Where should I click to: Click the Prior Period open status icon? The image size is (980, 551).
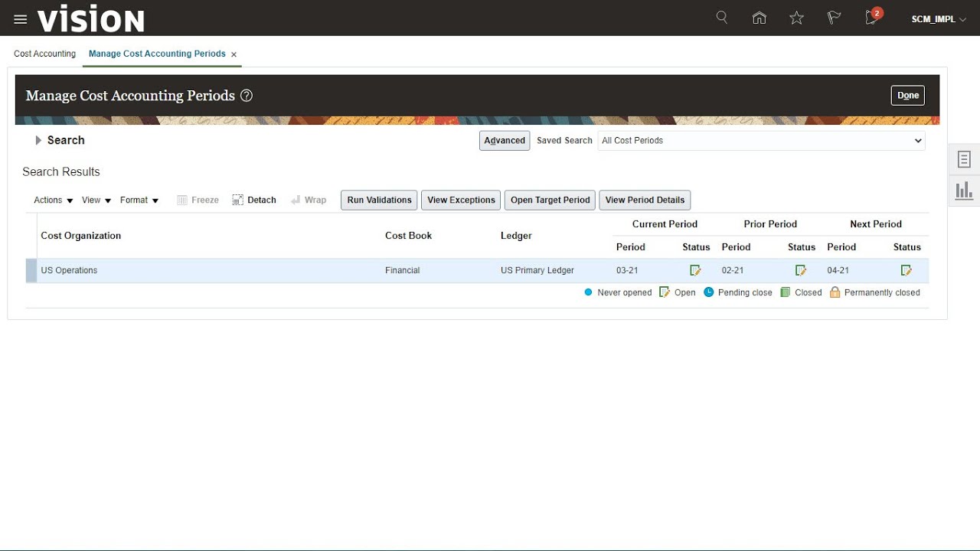801,270
